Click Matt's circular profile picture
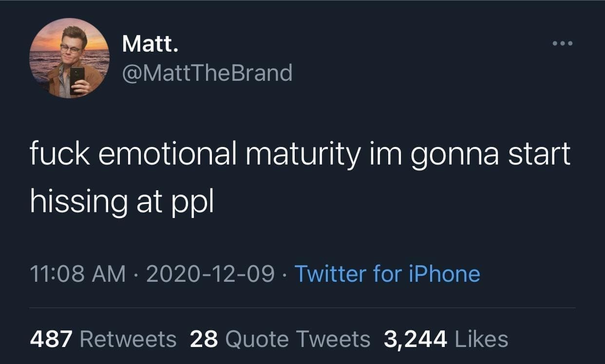The image size is (605, 364). point(69,58)
